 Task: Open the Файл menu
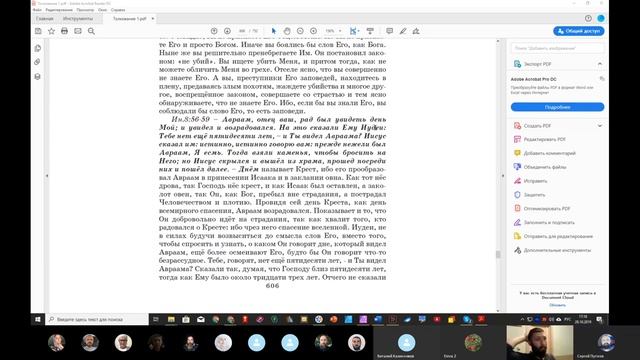pos(37,10)
